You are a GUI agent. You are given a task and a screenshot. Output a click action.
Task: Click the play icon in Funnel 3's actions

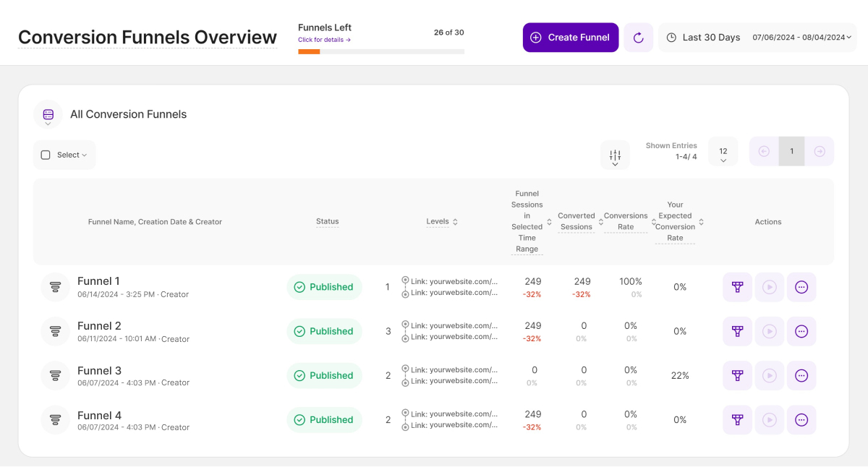coord(769,375)
